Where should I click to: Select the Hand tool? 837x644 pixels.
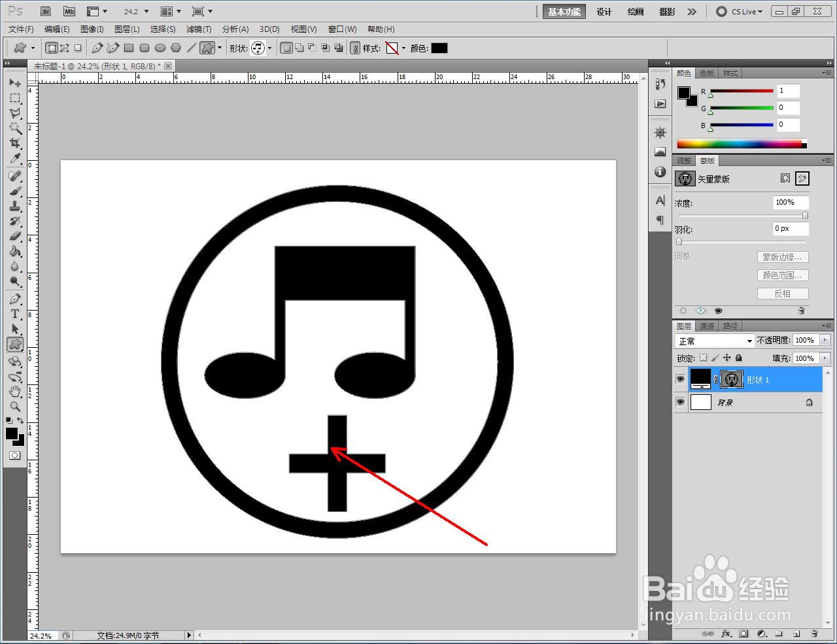click(15, 392)
